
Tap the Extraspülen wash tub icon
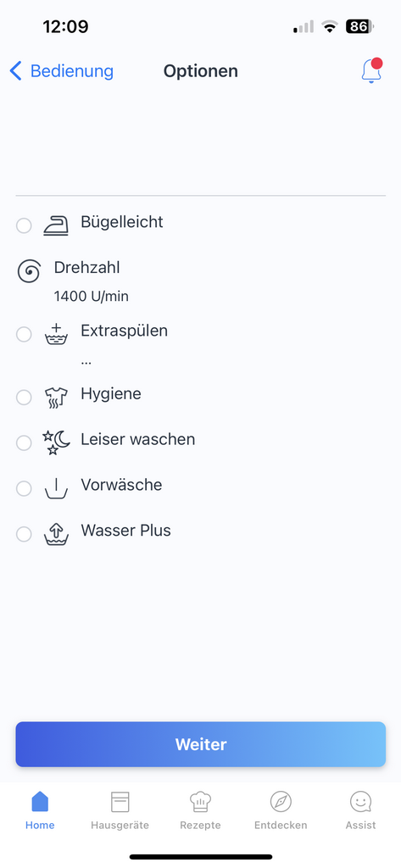point(56,334)
